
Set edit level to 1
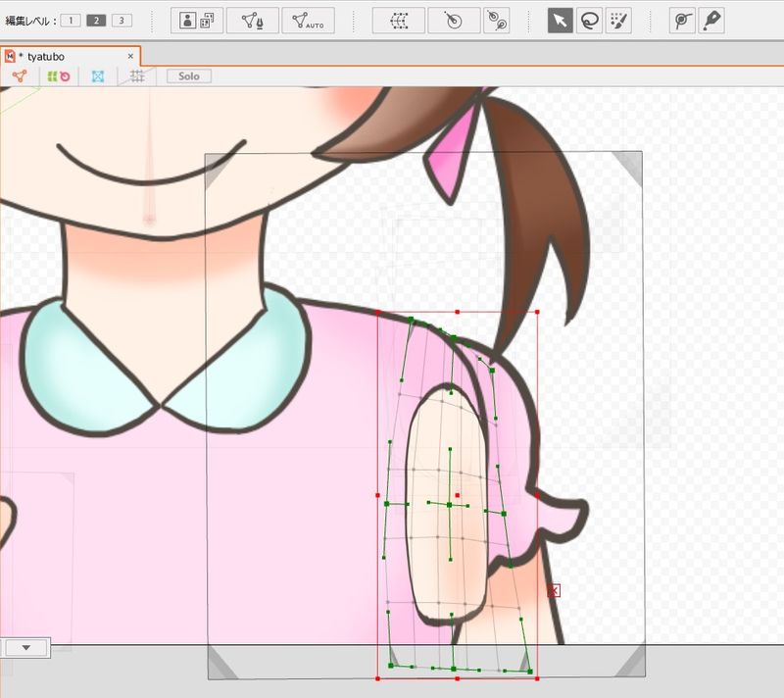[71, 21]
